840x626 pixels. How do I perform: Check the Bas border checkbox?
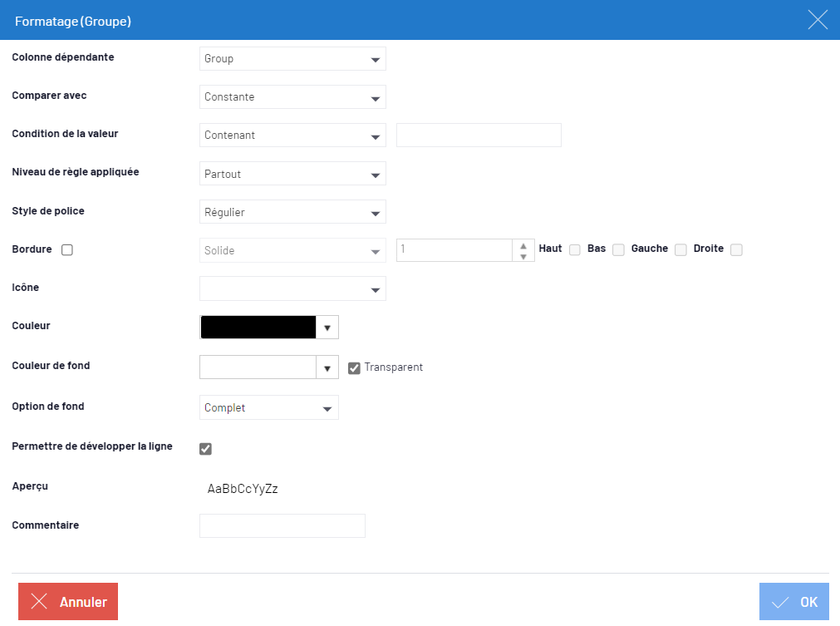click(618, 250)
